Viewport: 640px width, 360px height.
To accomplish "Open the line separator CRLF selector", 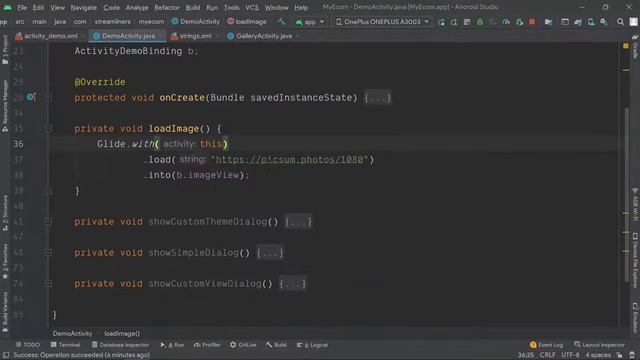I will [547, 355].
